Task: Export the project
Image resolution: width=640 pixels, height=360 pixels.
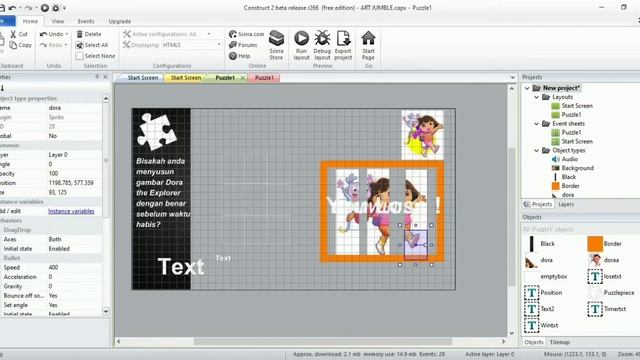Action: pos(343,45)
